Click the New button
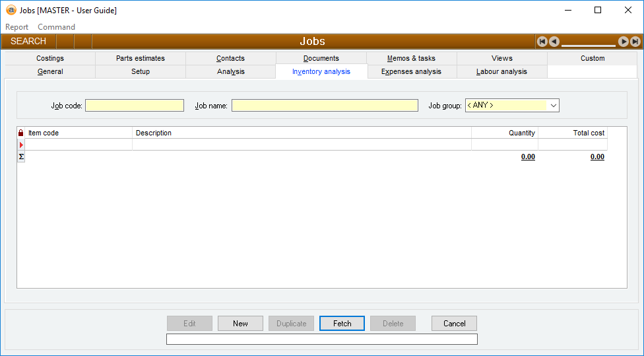Viewport: 644px width, 356px height. click(x=240, y=324)
